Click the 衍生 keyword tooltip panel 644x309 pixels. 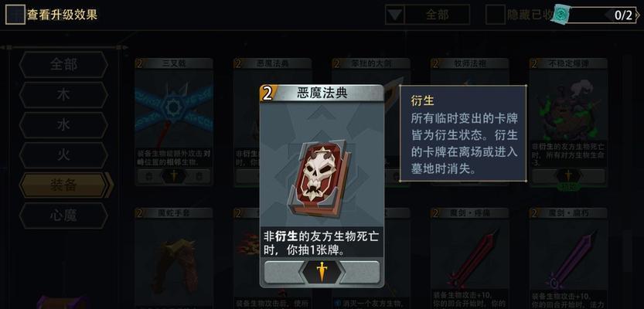463,134
